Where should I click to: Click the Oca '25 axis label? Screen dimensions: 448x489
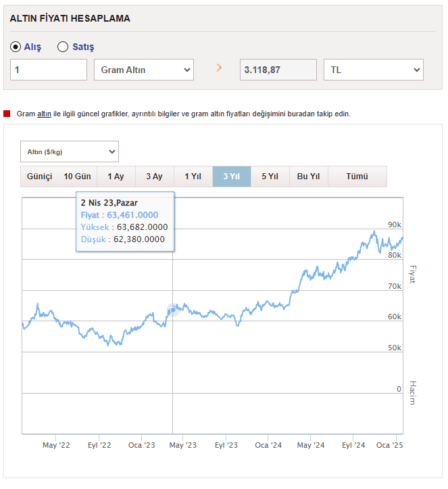pos(390,445)
